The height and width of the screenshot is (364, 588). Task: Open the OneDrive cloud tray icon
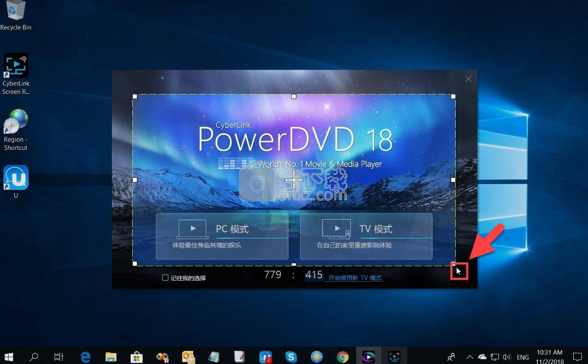coord(482,357)
